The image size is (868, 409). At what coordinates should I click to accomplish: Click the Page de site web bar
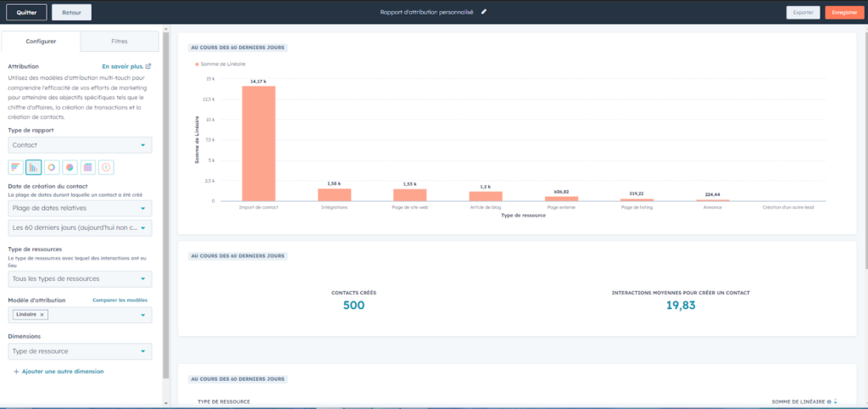pos(410,195)
